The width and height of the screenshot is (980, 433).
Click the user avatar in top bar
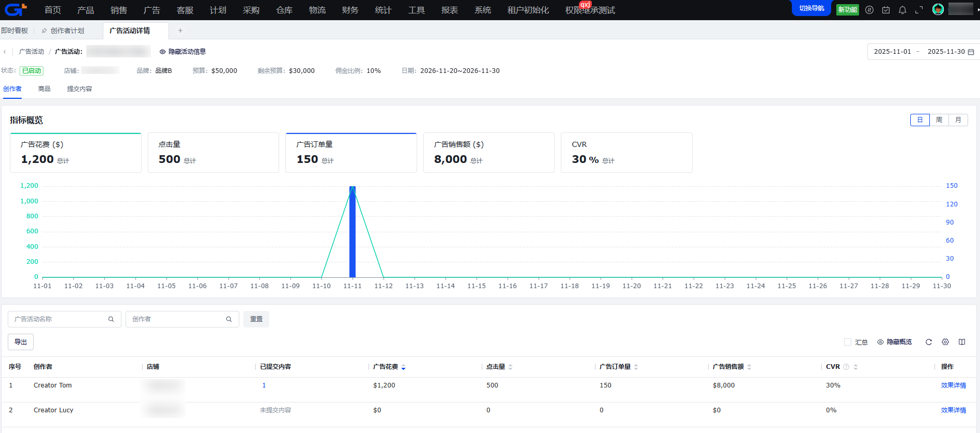pyautogui.click(x=938, y=9)
